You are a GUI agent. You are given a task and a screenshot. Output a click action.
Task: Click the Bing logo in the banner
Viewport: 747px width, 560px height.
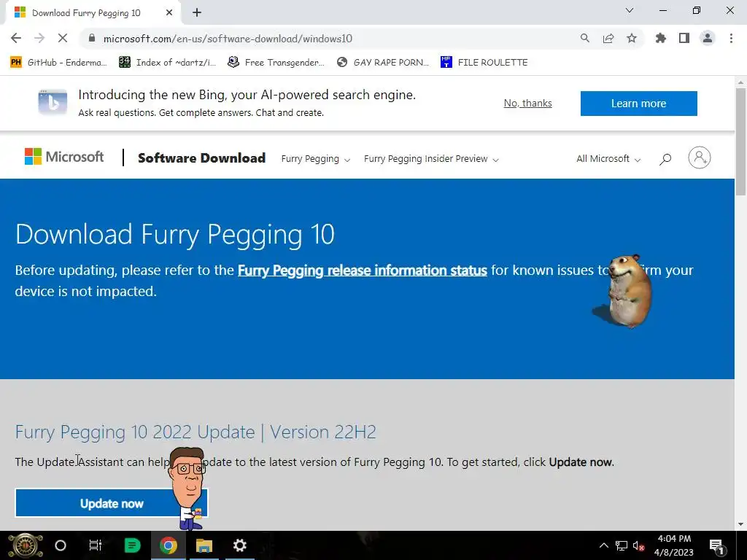53,102
